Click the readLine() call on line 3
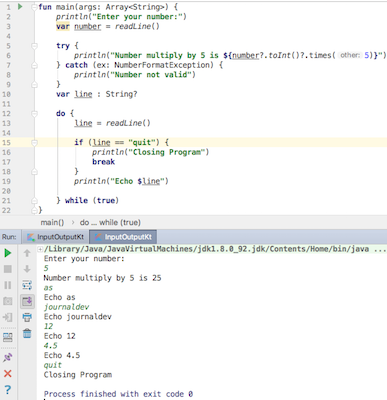The height and width of the screenshot is (400, 387). click(137, 26)
